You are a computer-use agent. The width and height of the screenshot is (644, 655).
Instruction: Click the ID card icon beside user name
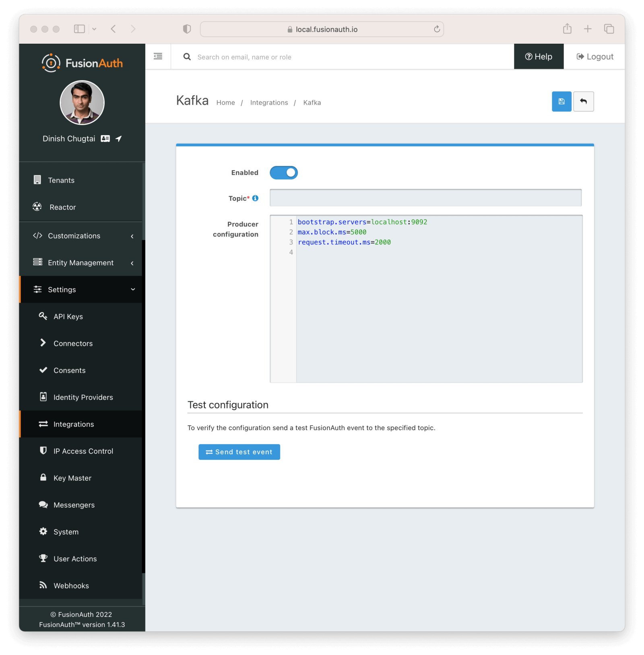pos(105,138)
